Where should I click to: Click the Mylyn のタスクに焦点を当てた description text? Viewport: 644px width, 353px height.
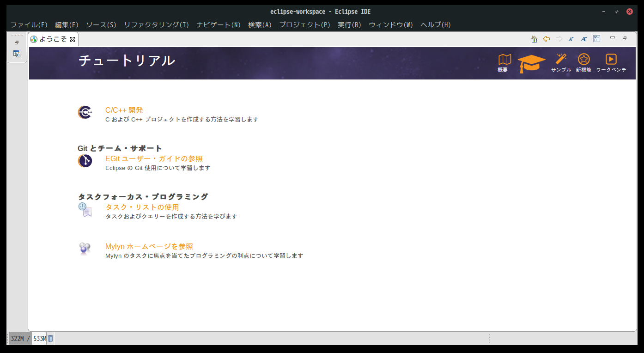pyautogui.click(x=204, y=256)
